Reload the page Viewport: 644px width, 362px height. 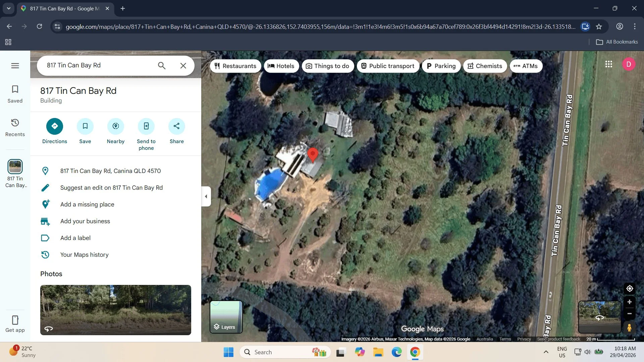tap(40, 26)
